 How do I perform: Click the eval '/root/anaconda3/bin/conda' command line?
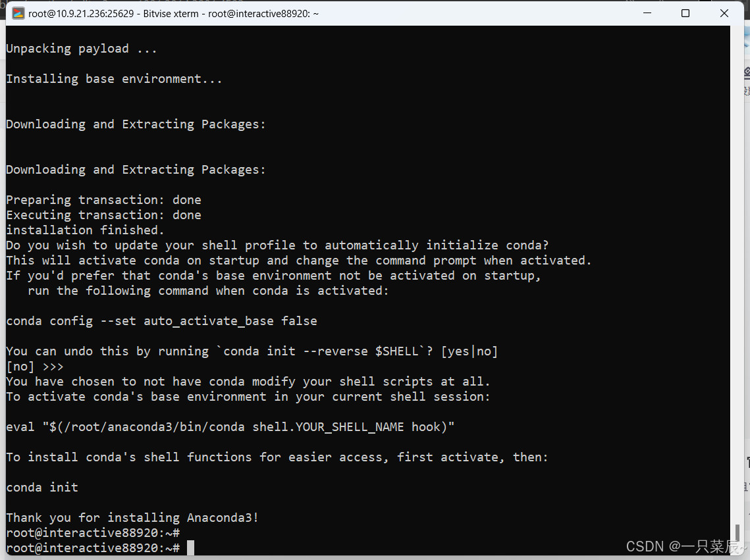click(x=230, y=426)
